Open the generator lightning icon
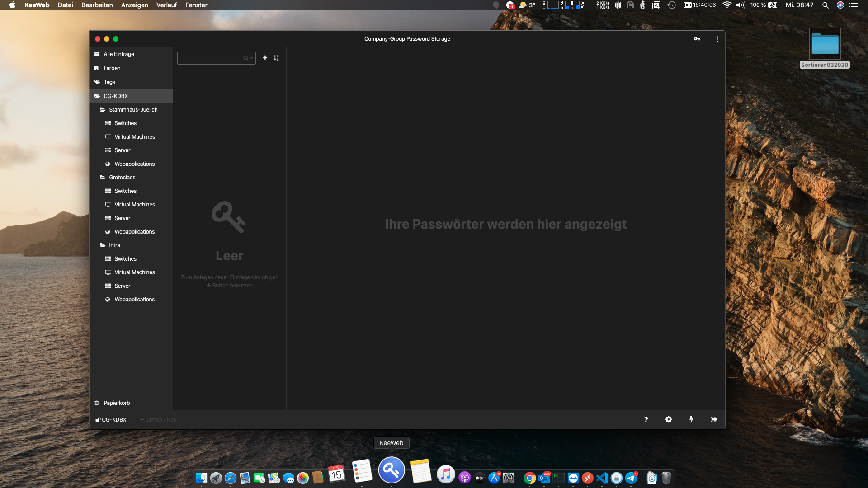 [691, 419]
